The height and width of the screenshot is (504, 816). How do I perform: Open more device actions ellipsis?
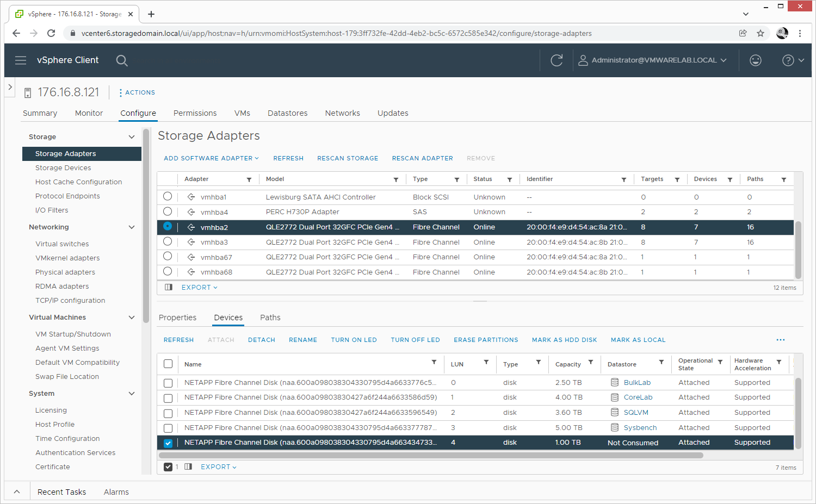point(781,340)
